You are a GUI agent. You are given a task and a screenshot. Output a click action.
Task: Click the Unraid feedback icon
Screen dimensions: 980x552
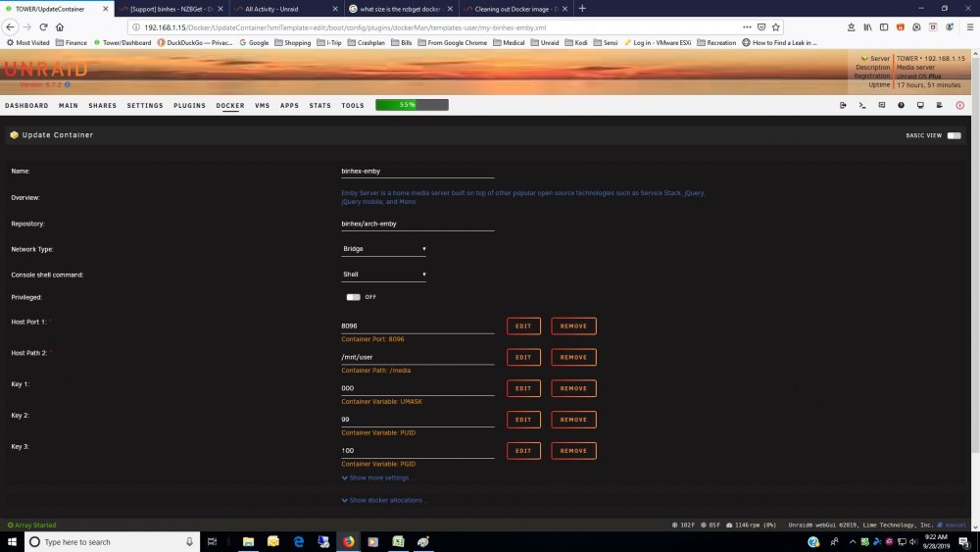(x=881, y=105)
